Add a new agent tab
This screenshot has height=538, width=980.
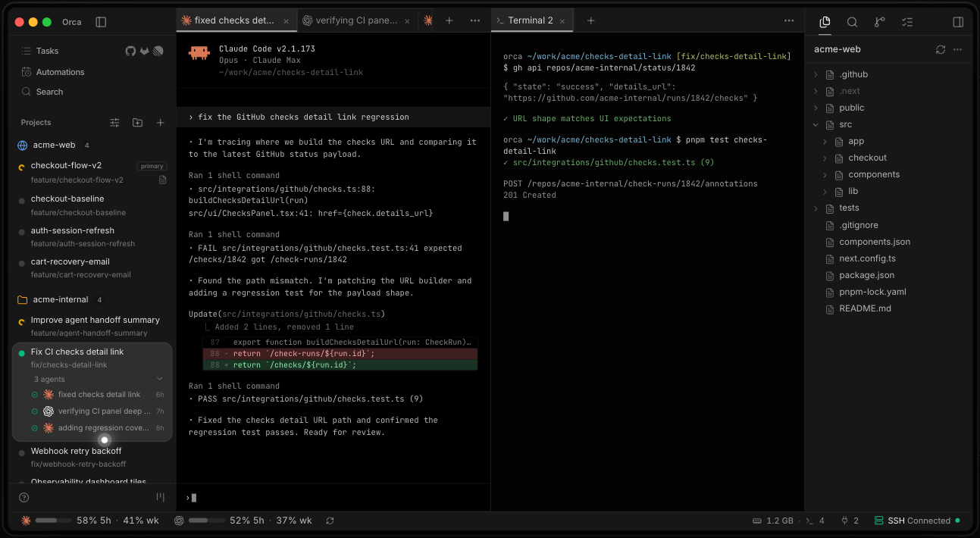point(449,20)
